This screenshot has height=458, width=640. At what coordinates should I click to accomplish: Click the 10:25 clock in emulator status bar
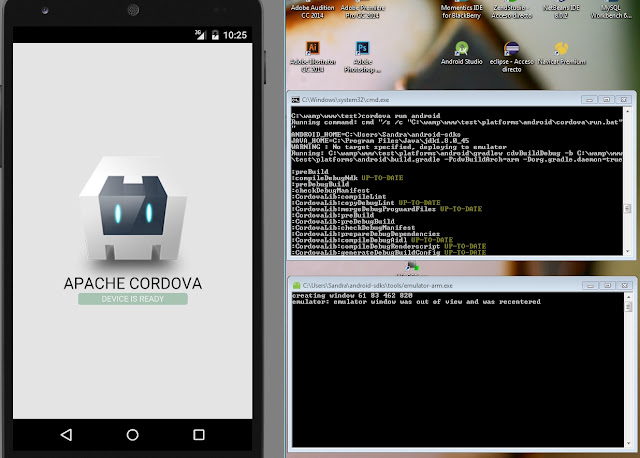[x=235, y=35]
